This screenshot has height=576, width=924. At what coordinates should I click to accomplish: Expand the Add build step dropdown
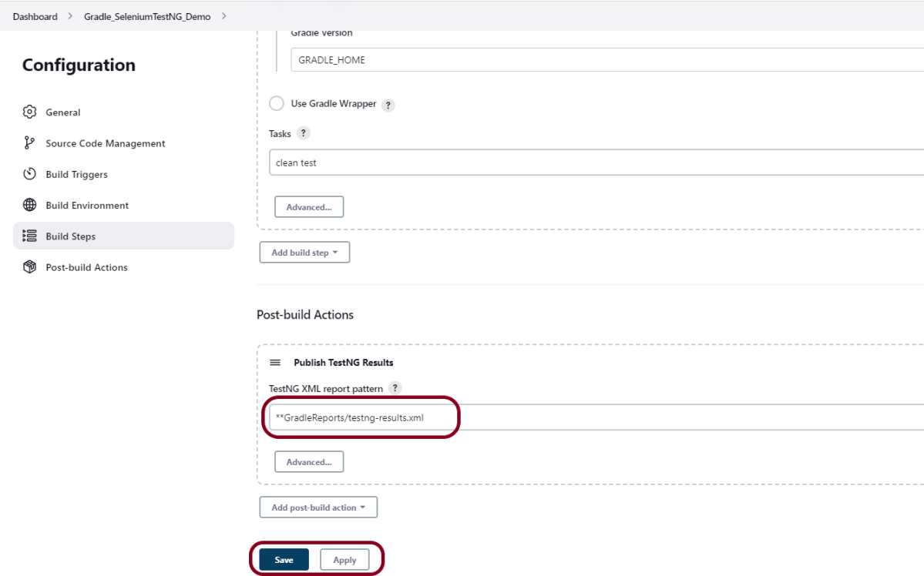(x=304, y=253)
